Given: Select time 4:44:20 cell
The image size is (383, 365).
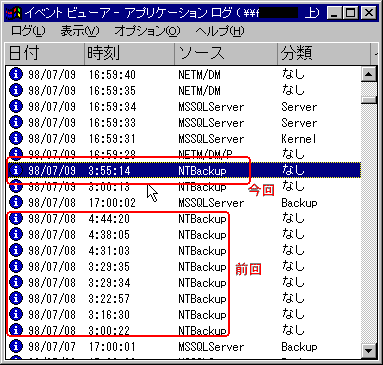Looking at the screenshot, I should (109, 219).
